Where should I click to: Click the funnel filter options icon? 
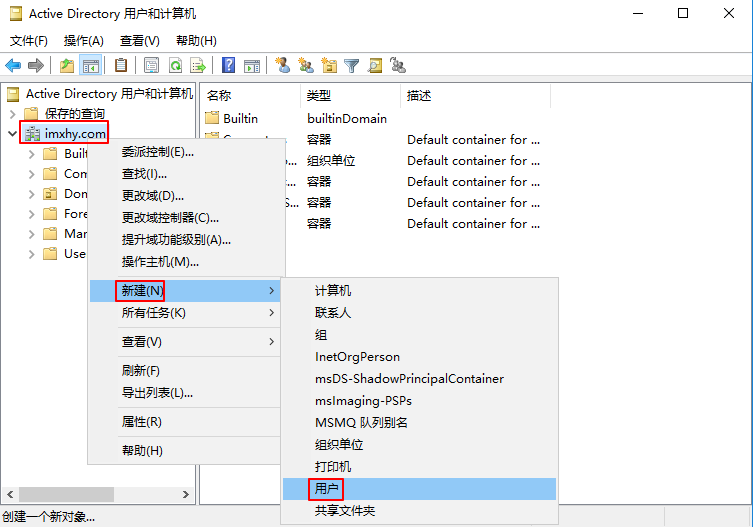(x=352, y=66)
